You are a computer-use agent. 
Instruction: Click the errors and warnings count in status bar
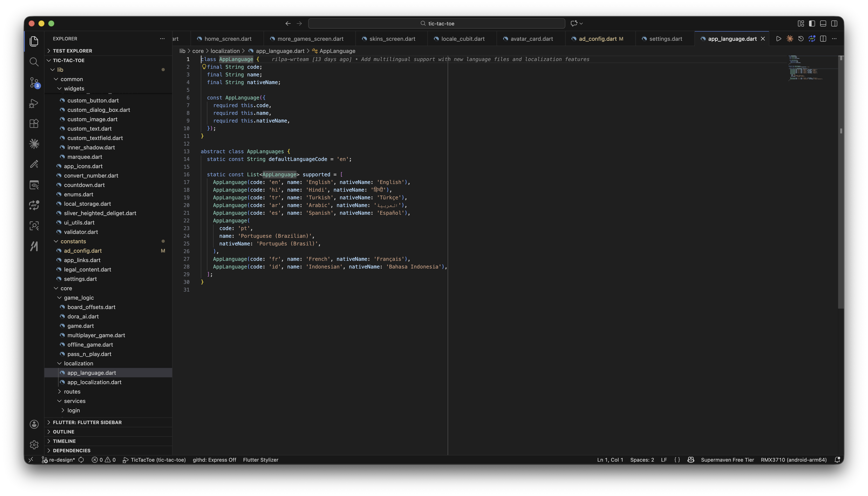tap(104, 460)
